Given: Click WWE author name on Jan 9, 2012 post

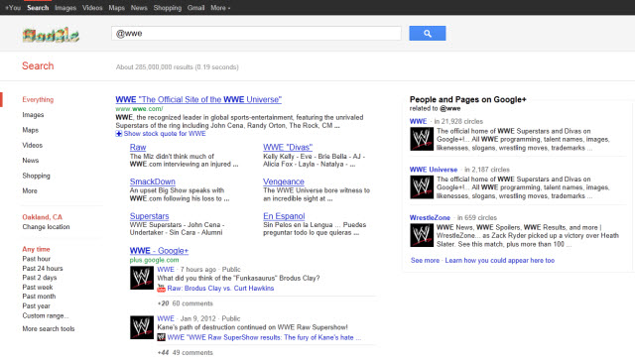Looking at the screenshot, I should tap(166, 318).
